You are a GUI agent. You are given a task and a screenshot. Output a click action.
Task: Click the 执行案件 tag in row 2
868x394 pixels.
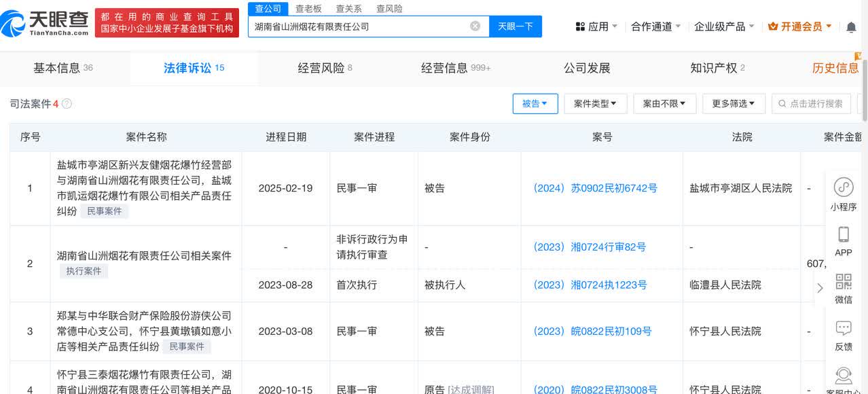(84, 271)
